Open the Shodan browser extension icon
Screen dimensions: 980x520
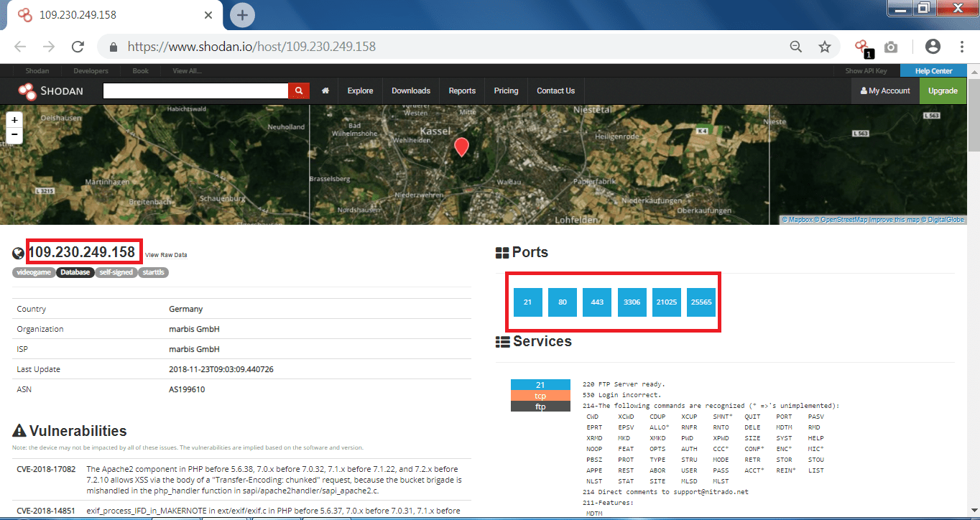coord(863,48)
